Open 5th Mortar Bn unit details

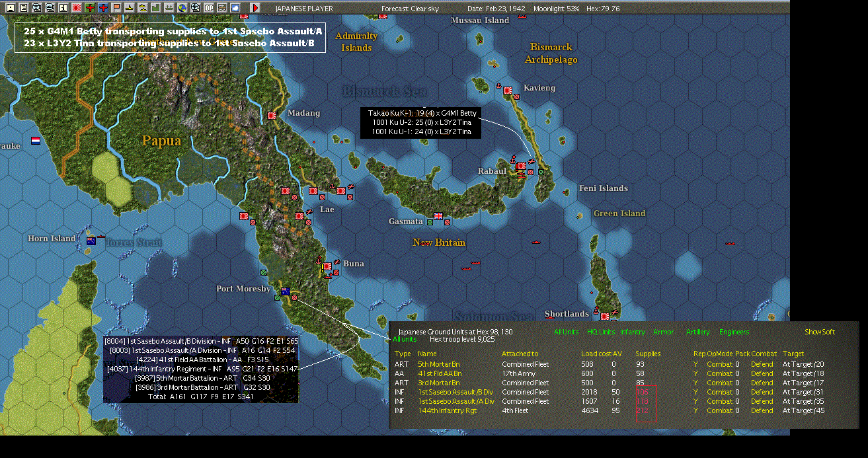coord(440,364)
